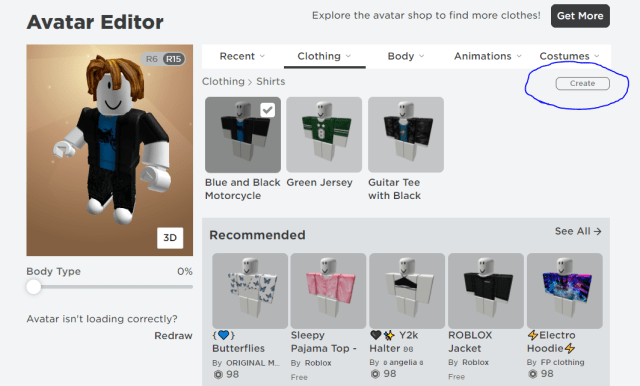Switch avatar preview to 3D view
Screen dimensions: 640x386
[170, 238]
